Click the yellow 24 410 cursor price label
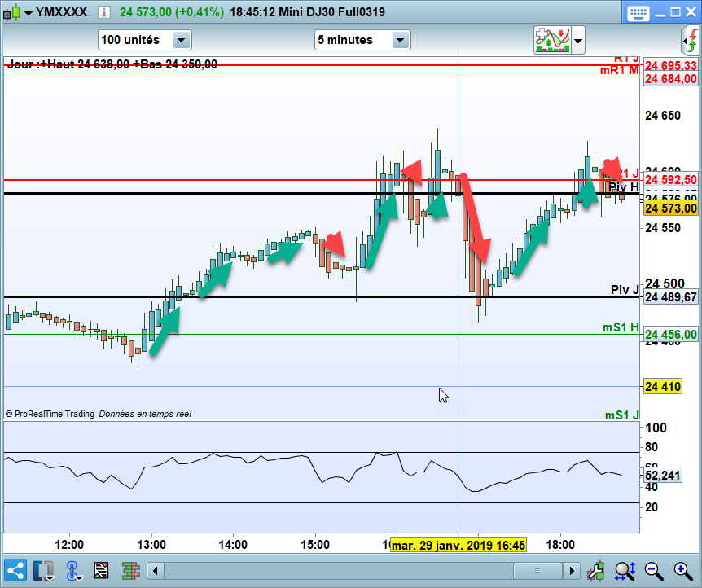Image resolution: width=702 pixels, height=588 pixels. [663, 387]
